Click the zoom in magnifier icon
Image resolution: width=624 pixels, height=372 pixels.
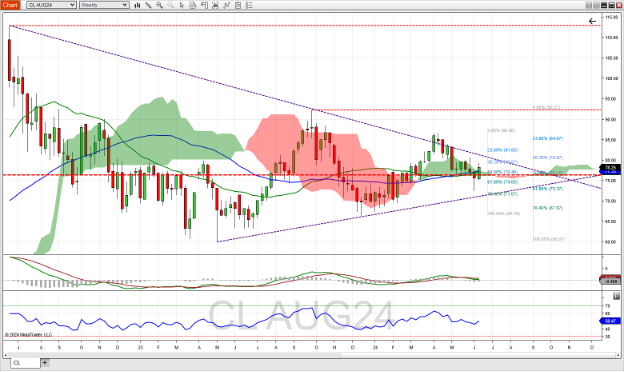pos(159,5)
